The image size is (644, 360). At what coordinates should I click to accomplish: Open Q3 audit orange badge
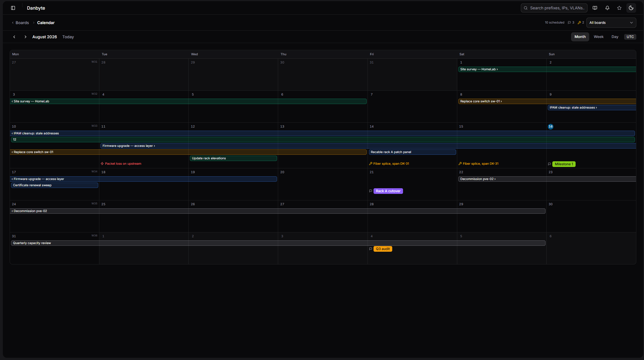[383, 249]
